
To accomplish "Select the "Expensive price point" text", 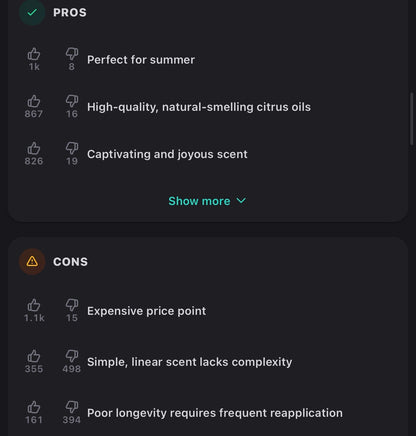I will coord(146,311).
